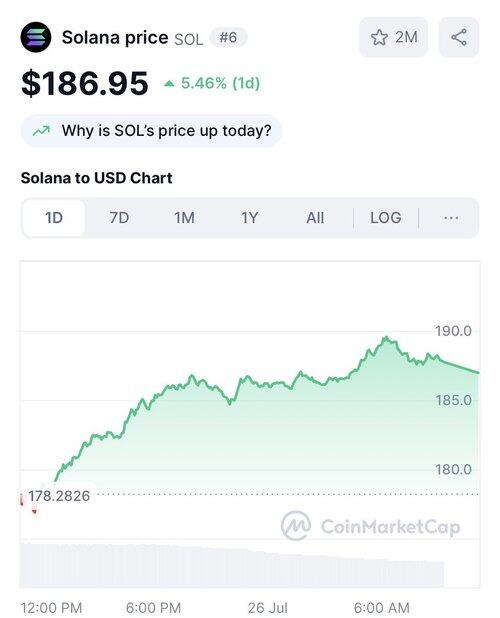Open 'Why is SOL's price up today?'
This screenshot has width=500, height=618.
tap(151, 131)
